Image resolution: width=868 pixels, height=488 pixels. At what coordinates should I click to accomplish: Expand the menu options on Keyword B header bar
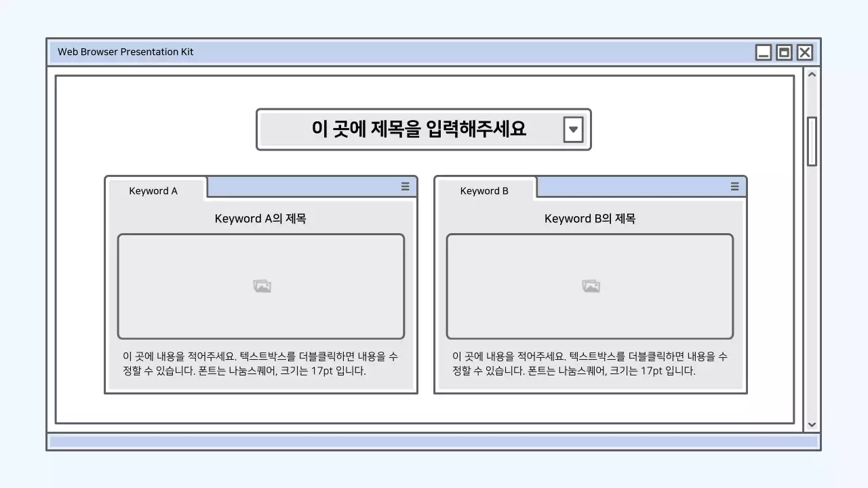click(x=734, y=186)
